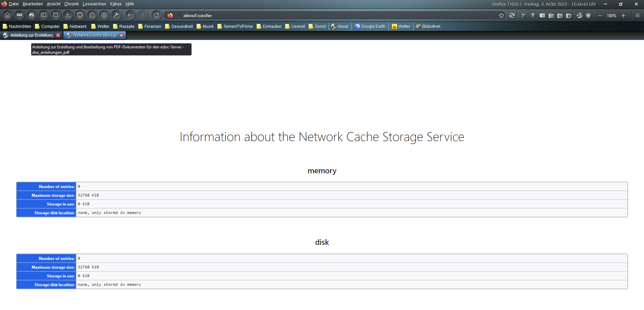Open the Chronik menu

tap(71, 4)
